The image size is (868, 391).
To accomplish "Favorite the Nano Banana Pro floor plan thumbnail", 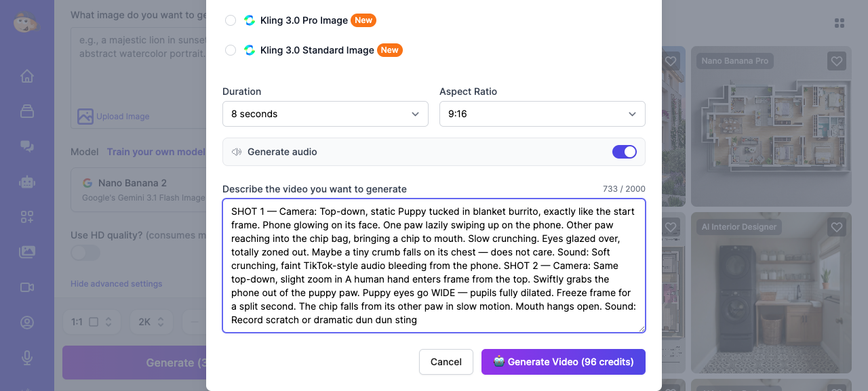I will (836, 61).
